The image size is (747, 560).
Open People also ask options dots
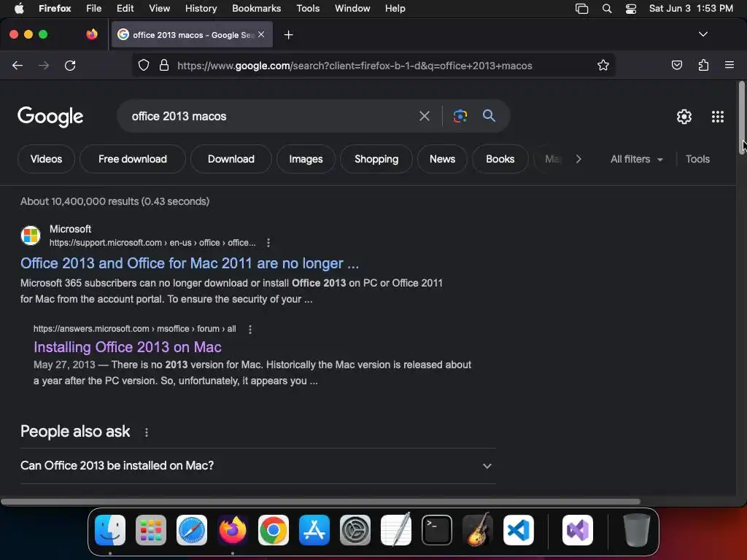click(146, 432)
